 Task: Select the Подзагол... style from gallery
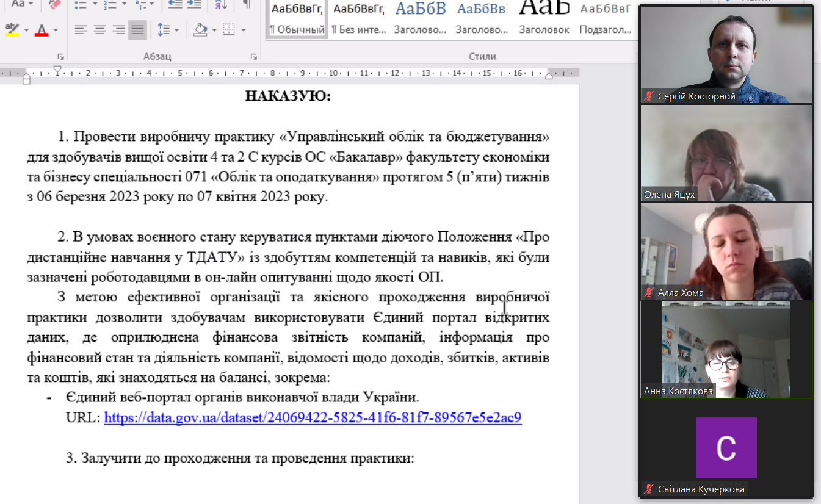click(605, 18)
